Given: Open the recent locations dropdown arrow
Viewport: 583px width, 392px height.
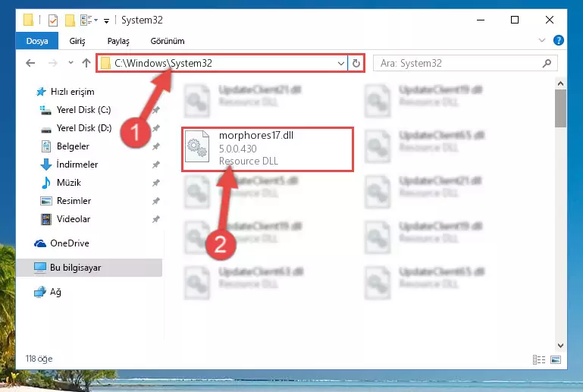Looking at the screenshot, I should click(x=71, y=63).
